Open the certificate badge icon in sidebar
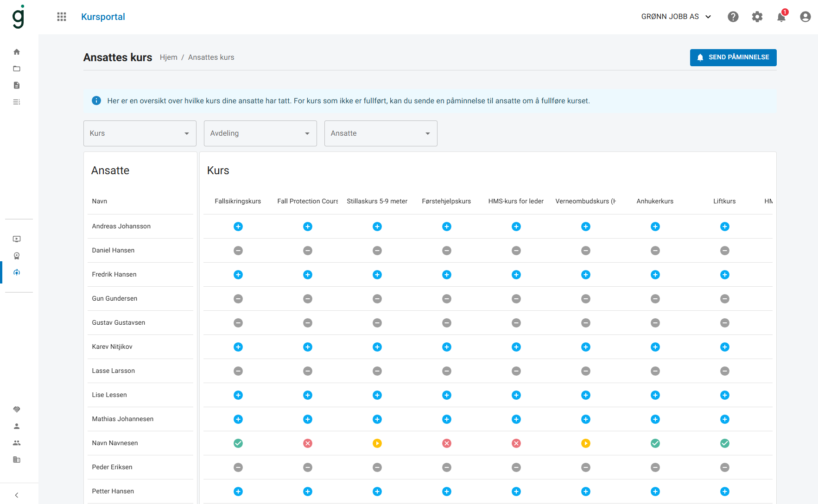 17,256
